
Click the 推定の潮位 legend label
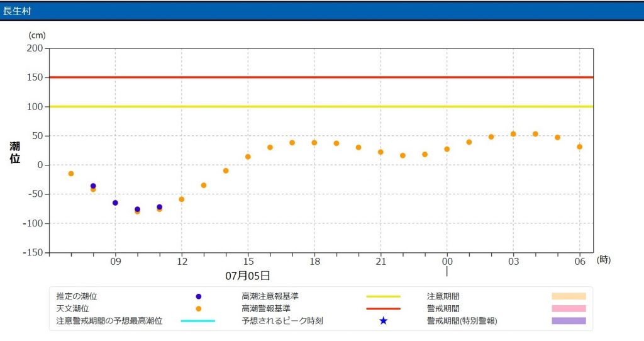(x=77, y=296)
